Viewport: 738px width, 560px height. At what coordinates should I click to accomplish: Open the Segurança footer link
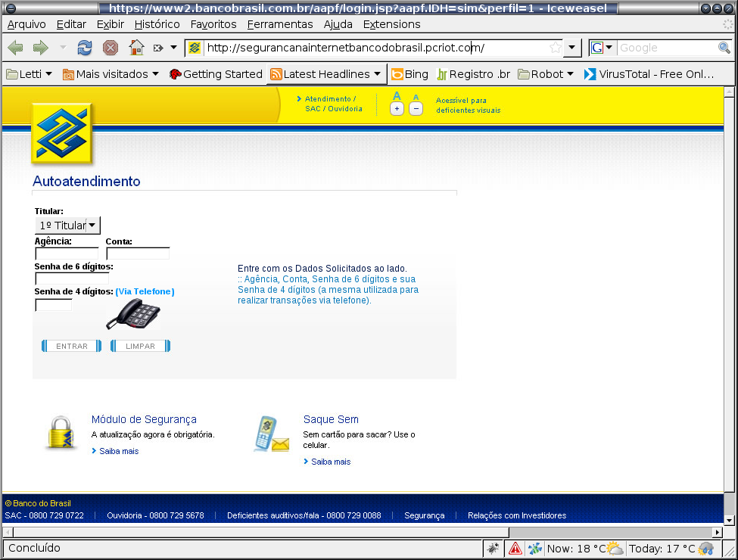click(x=424, y=515)
